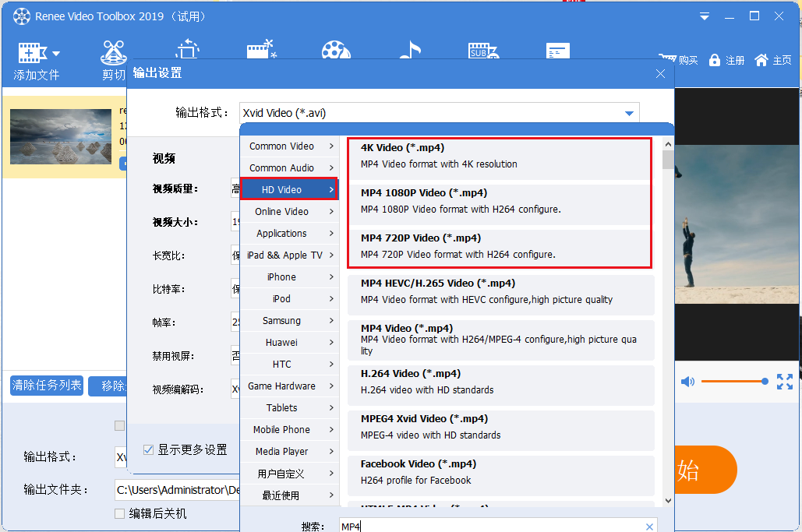Image resolution: width=802 pixels, height=532 pixels.
Task: Choose MP4 1080P Video format
Action: 500,204
